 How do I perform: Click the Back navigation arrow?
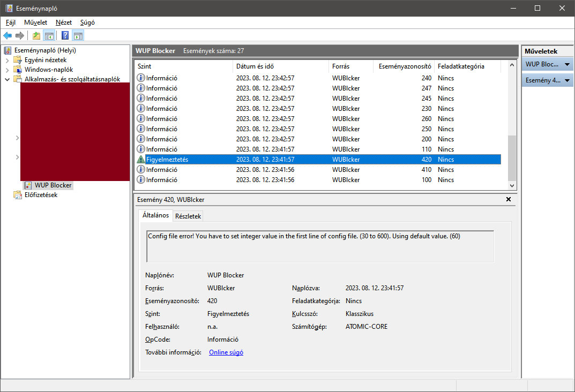tap(8, 35)
